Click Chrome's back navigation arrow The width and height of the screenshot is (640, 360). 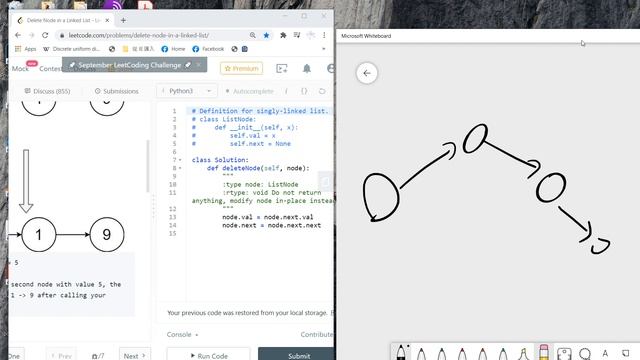point(18,35)
